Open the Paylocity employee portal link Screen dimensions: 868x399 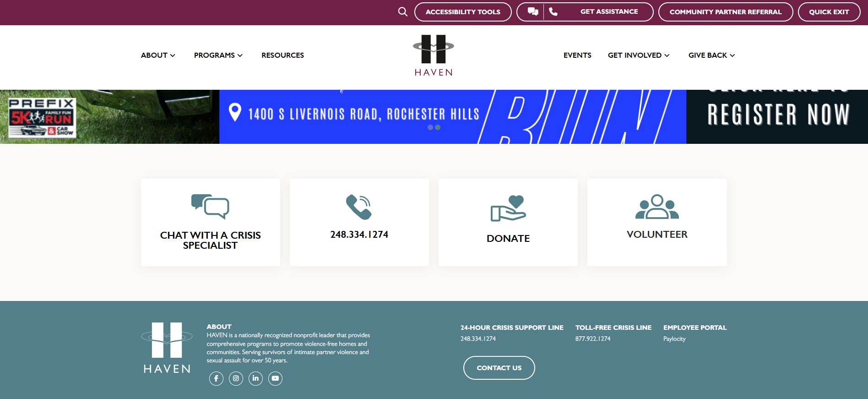(674, 339)
